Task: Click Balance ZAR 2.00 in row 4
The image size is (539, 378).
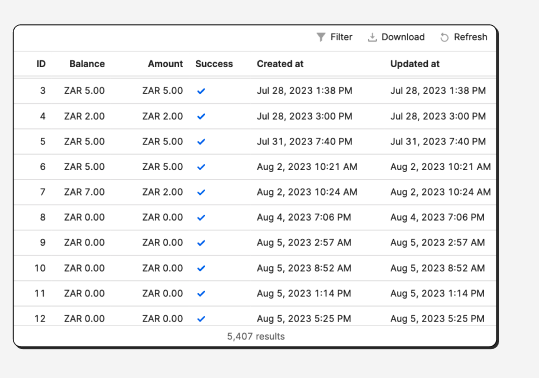Action: pos(84,116)
